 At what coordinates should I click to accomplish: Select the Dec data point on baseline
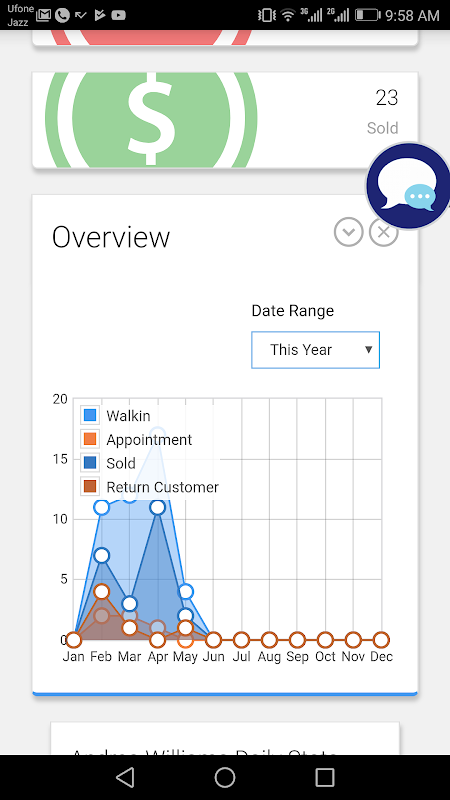pyautogui.click(x=381, y=639)
